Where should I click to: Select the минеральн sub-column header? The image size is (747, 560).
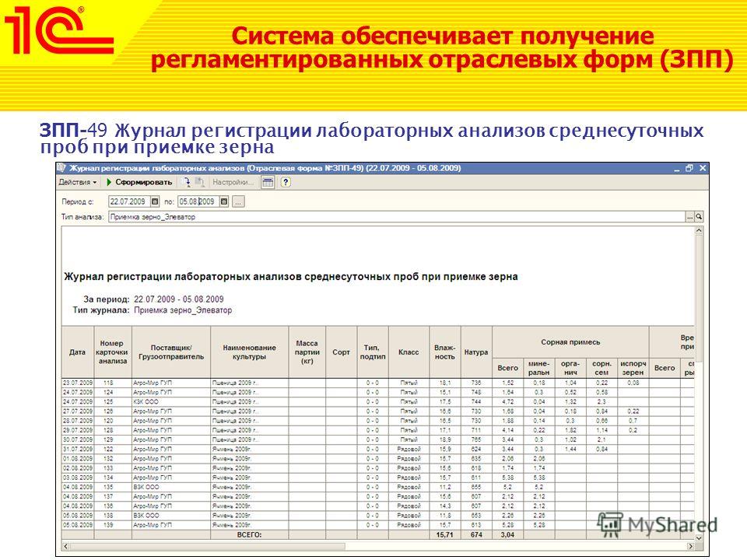click(x=538, y=368)
